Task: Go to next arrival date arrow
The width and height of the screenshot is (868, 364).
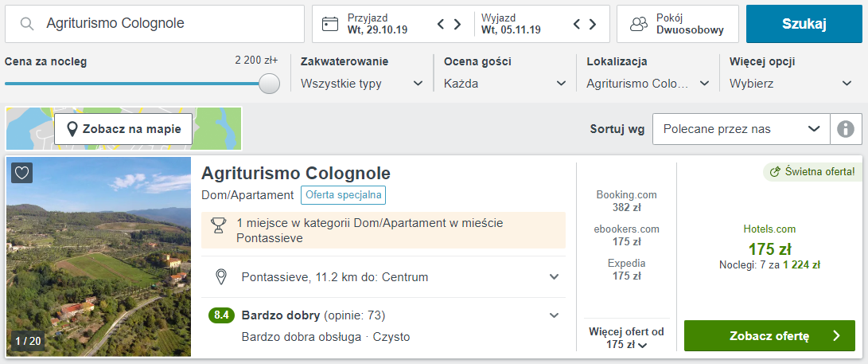Action: [457, 24]
